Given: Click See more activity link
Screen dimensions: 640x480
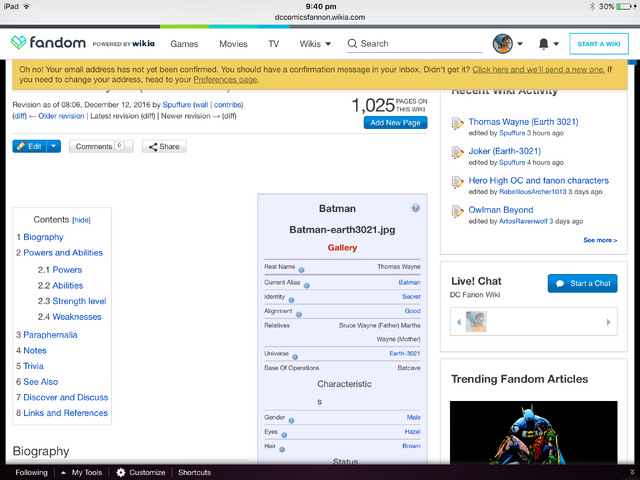Looking at the screenshot, I should (600, 240).
